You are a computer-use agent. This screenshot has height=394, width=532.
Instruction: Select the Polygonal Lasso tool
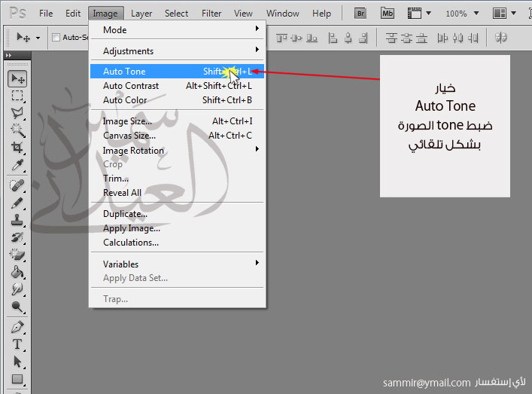(x=17, y=113)
